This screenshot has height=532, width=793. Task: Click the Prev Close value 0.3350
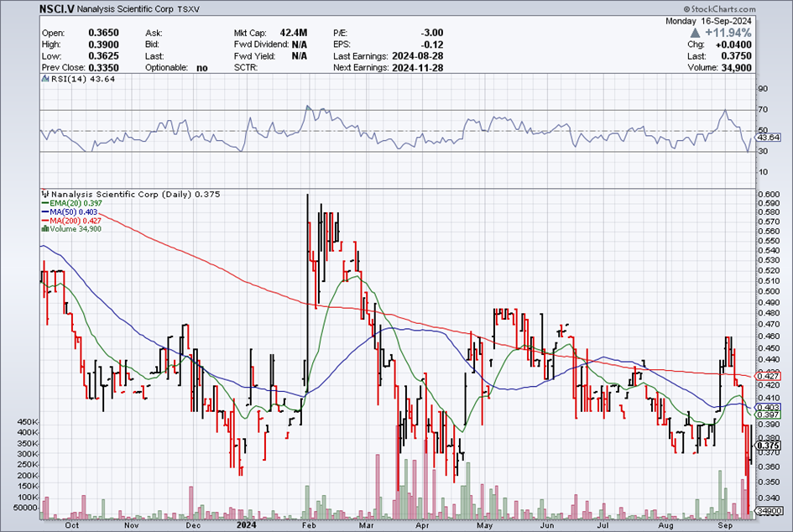[104, 68]
